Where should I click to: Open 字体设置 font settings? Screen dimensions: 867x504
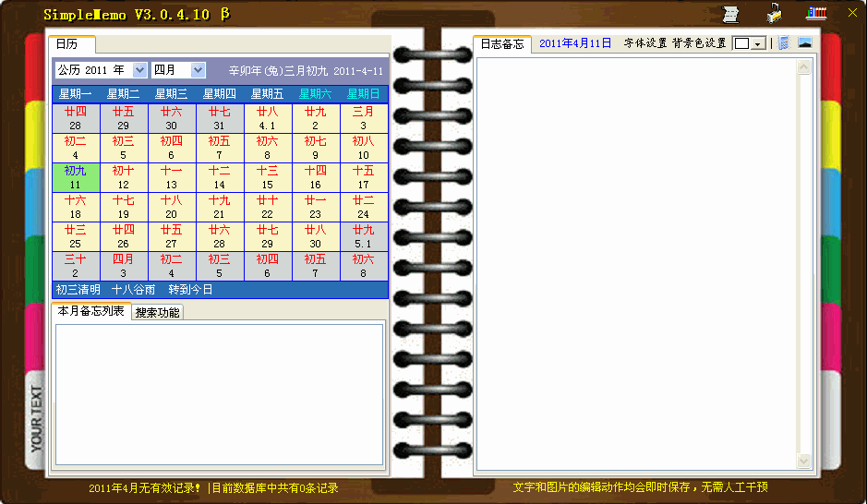tap(645, 43)
